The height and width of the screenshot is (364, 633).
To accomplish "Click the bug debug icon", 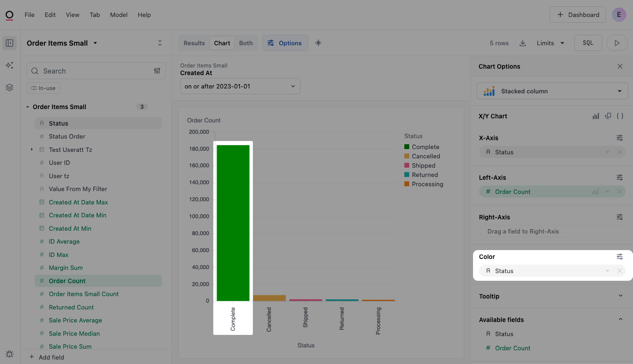I will pos(9,354).
